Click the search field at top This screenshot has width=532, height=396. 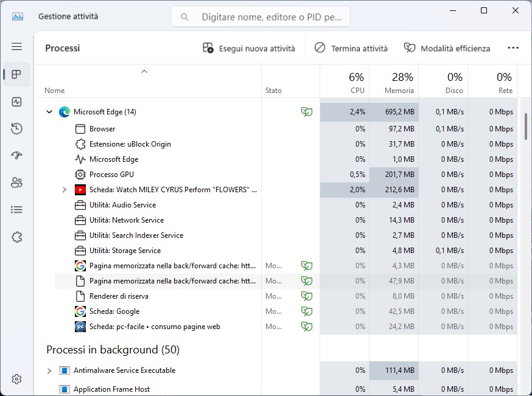(261, 17)
